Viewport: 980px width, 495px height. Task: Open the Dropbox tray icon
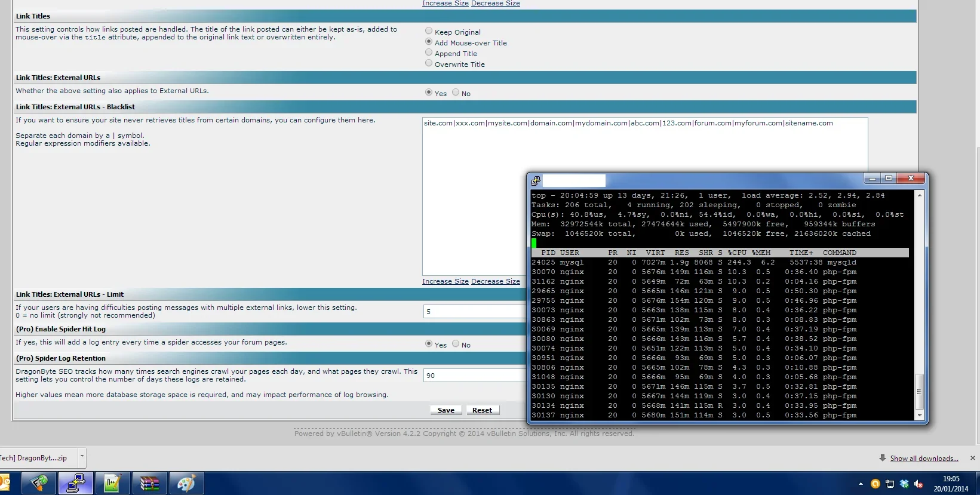coord(904,484)
